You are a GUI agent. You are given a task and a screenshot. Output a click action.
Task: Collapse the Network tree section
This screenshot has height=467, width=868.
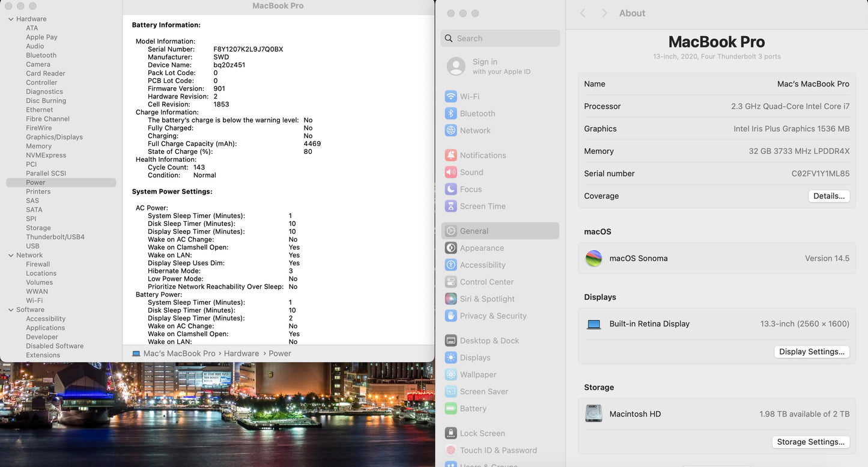tap(11, 255)
